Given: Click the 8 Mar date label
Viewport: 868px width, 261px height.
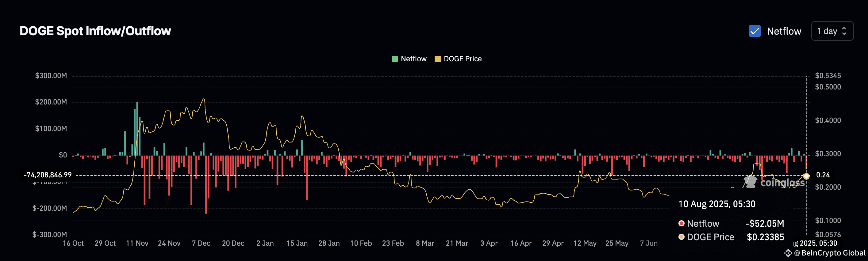Looking at the screenshot, I should (425, 243).
